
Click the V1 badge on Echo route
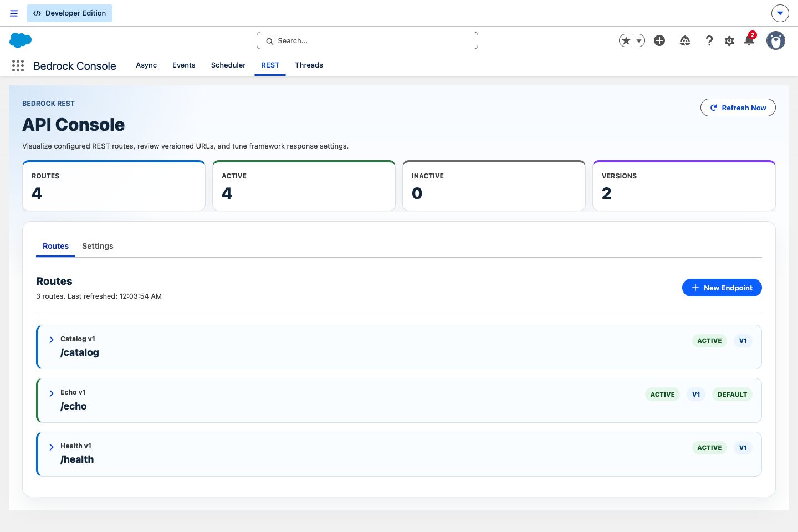pos(696,395)
